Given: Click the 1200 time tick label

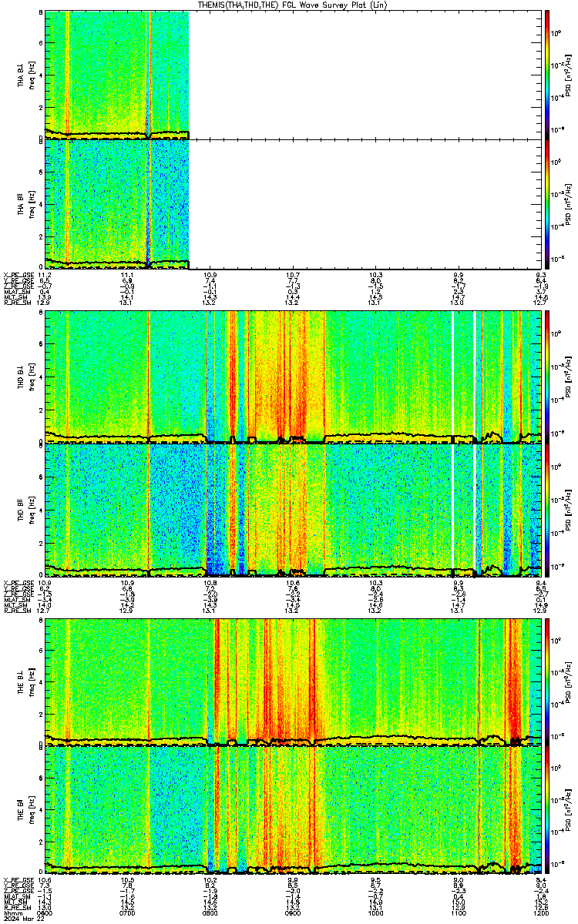Looking at the screenshot, I should coord(540,912).
